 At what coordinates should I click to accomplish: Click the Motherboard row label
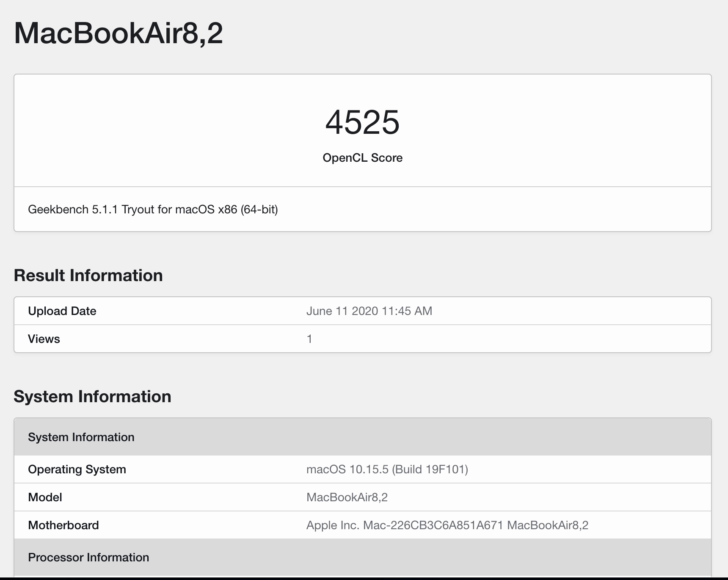pyautogui.click(x=63, y=525)
